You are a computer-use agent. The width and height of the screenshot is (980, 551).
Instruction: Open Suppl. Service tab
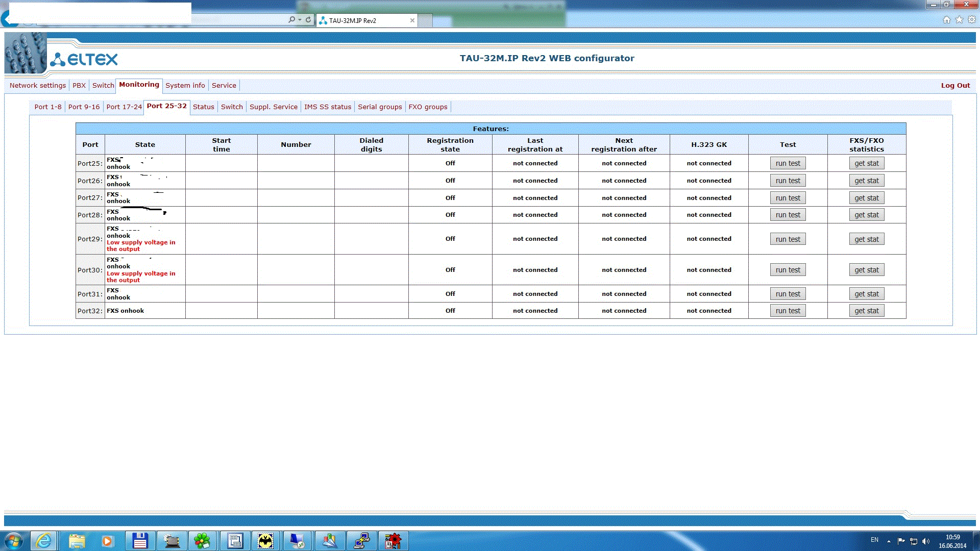click(x=274, y=107)
